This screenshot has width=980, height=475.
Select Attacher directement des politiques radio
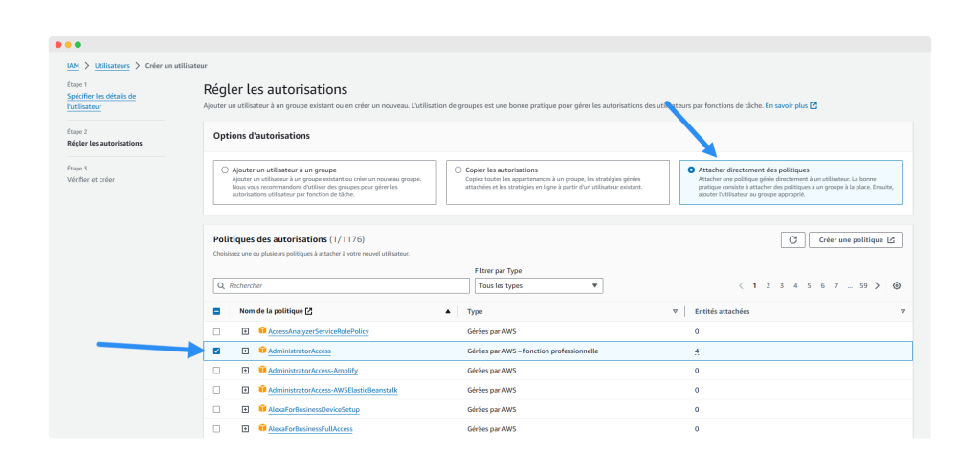(x=691, y=170)
